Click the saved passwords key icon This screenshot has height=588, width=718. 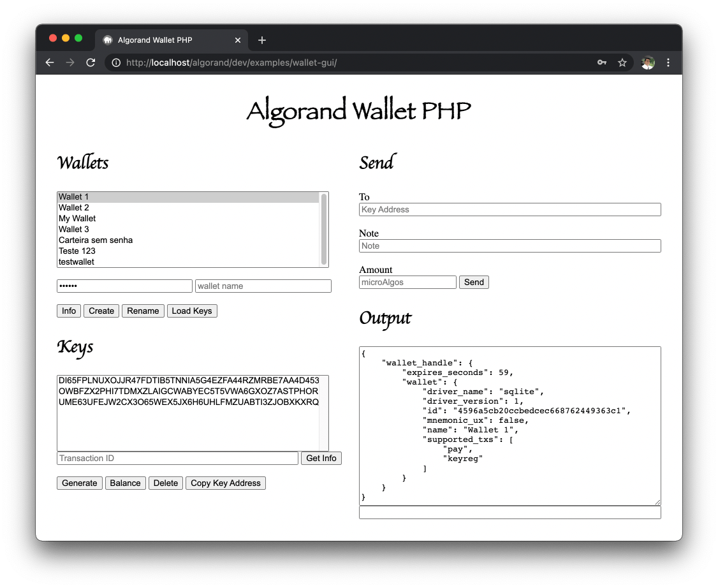[601, 62]
